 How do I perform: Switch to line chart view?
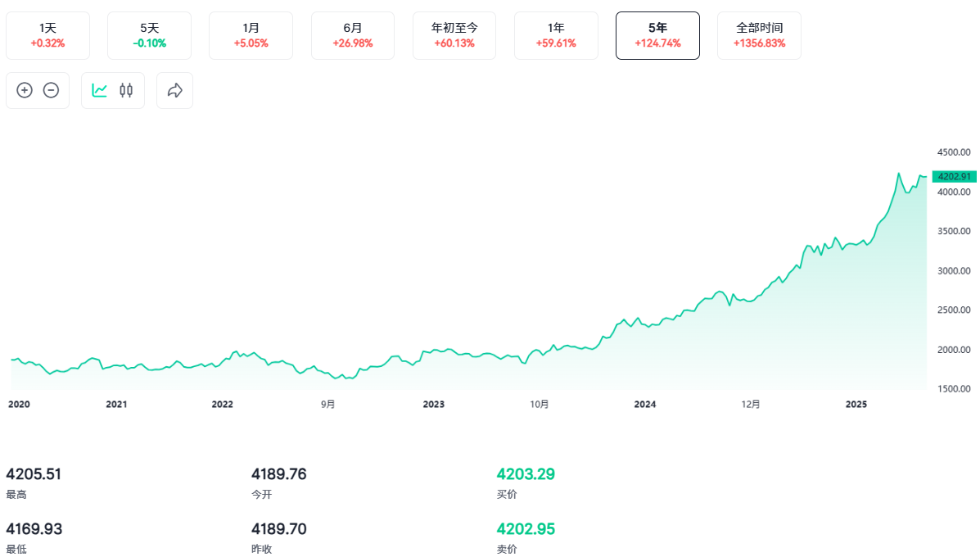(x=100, y=90)
